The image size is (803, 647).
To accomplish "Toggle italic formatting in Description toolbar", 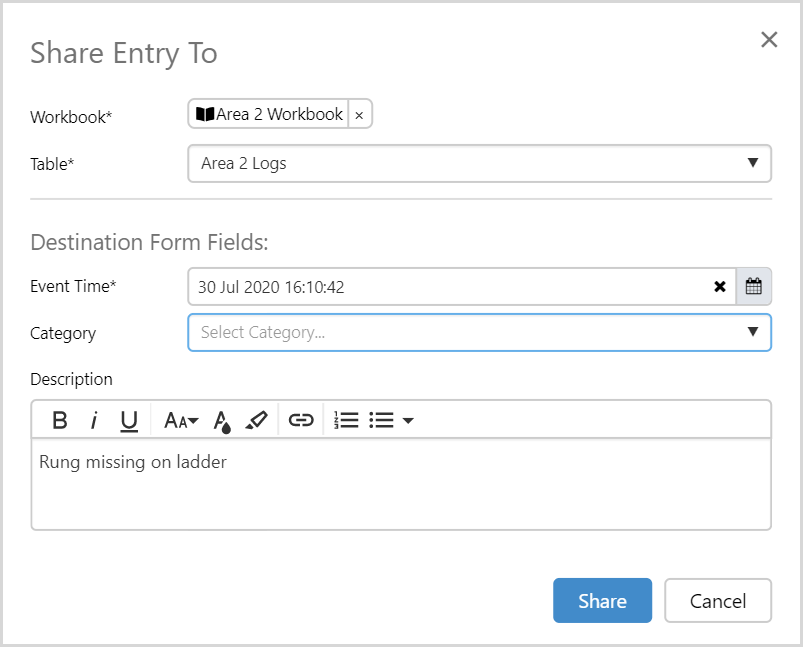I will point(94,420).
